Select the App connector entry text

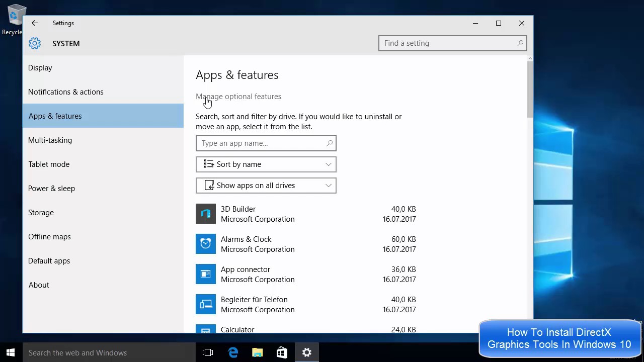click(246, 269)
